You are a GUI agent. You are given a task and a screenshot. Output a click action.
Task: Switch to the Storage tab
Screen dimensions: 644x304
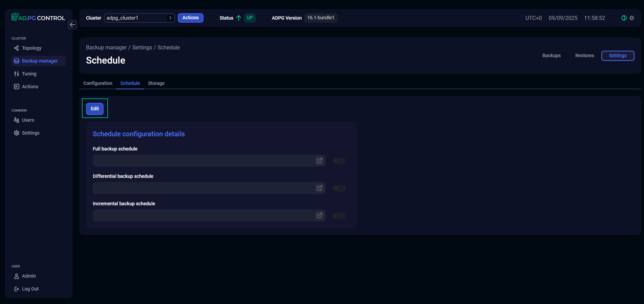click(156, 83)
